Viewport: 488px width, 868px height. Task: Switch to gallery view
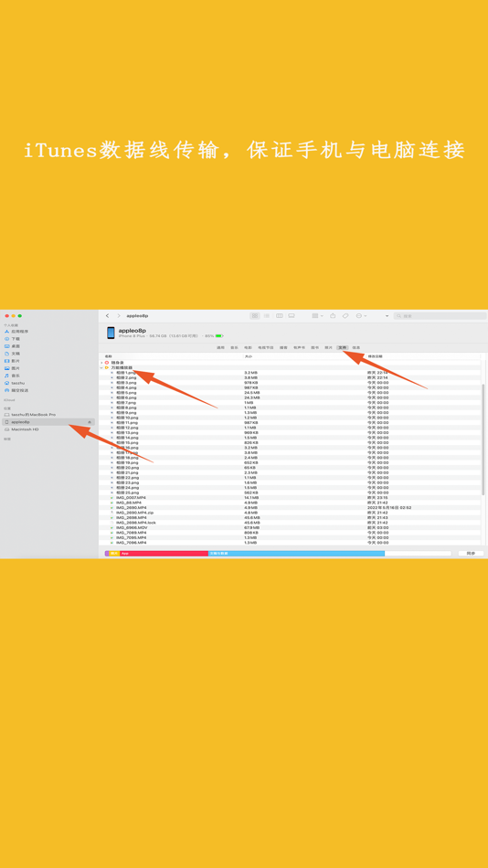(x=292, y=315)
